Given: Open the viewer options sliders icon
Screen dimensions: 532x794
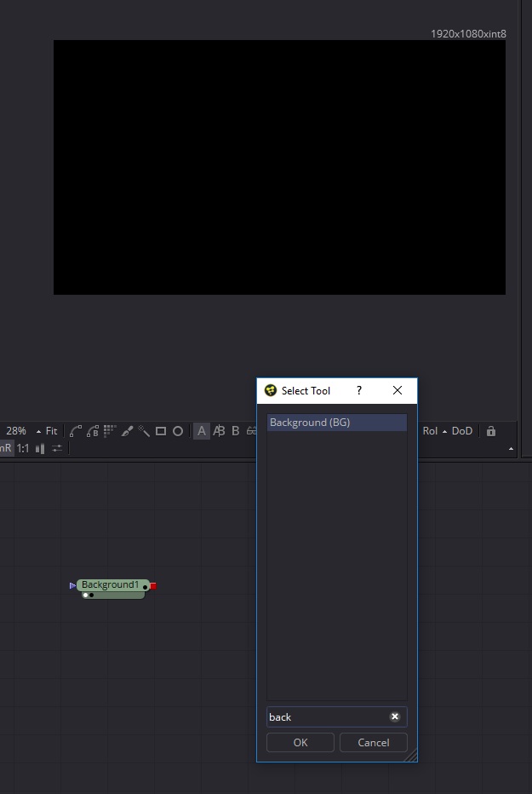Looking at the screenshot, I should (x=57, y=448).
